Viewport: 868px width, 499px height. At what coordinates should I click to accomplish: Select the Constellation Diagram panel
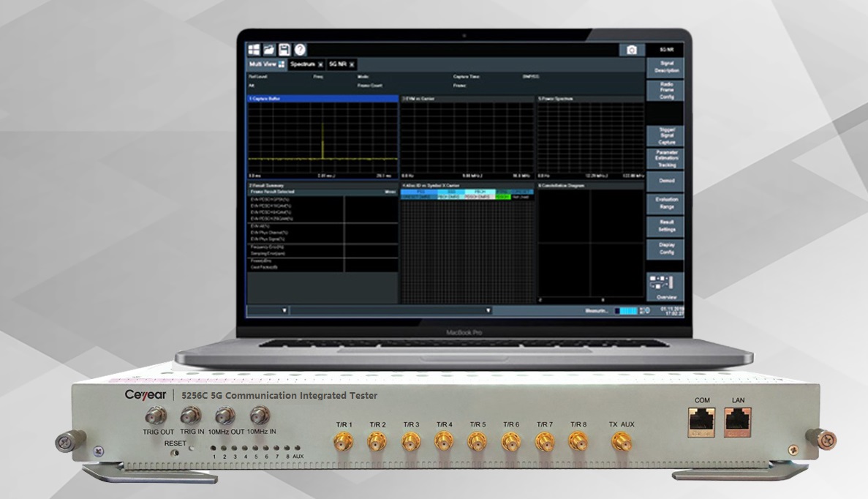pos(591,243)
